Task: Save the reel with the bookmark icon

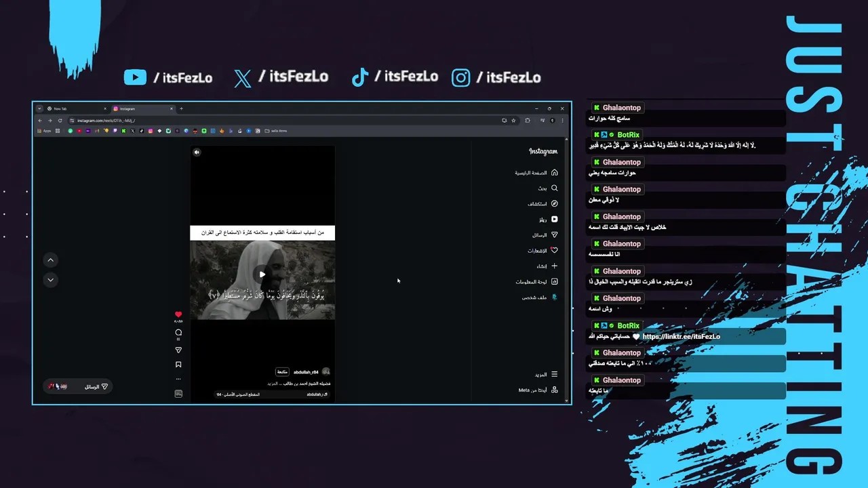Action: coord(178,365)
